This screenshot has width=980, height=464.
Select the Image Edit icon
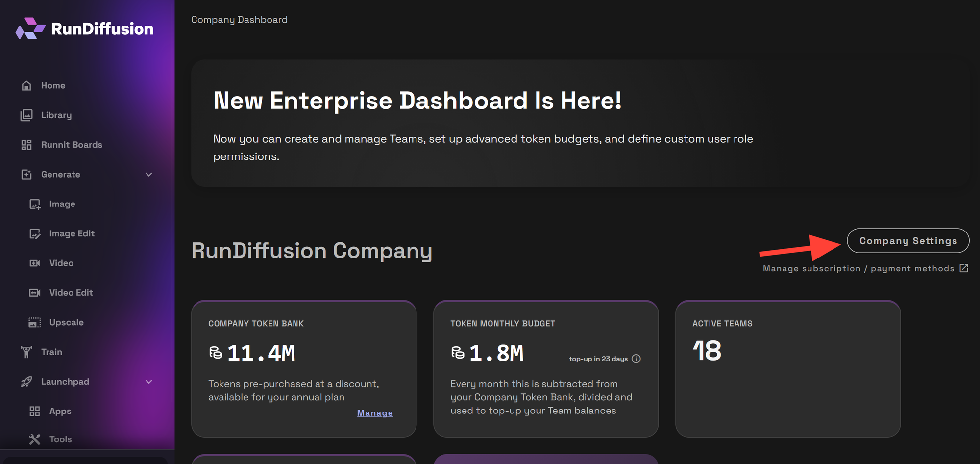[x=35, y=233]
